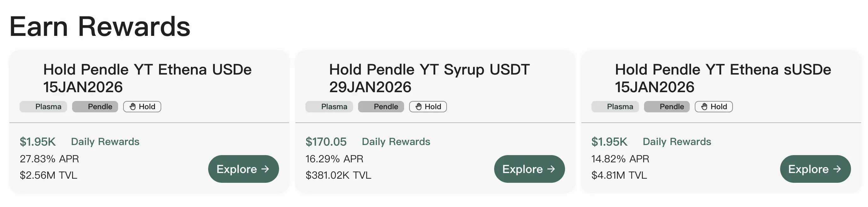Open the Hold Pendle YT Ethena USDe 15JAN2026 title

pos(147,78)
